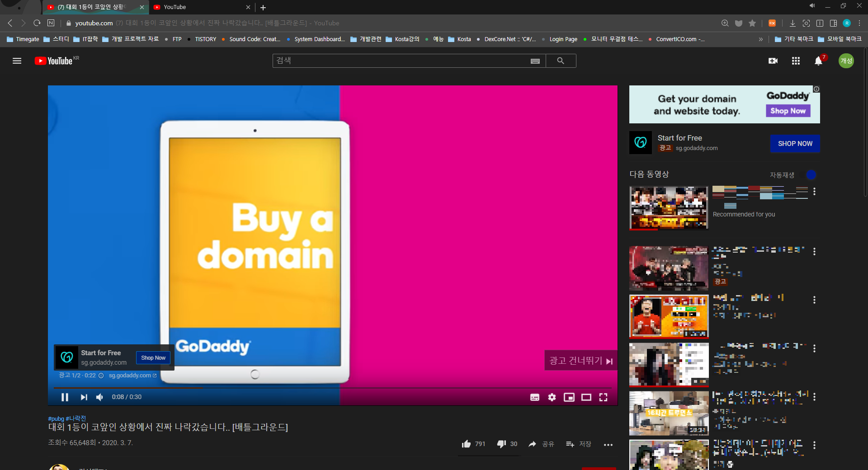
Task: Open the create video camera icon
Action: 773,61
